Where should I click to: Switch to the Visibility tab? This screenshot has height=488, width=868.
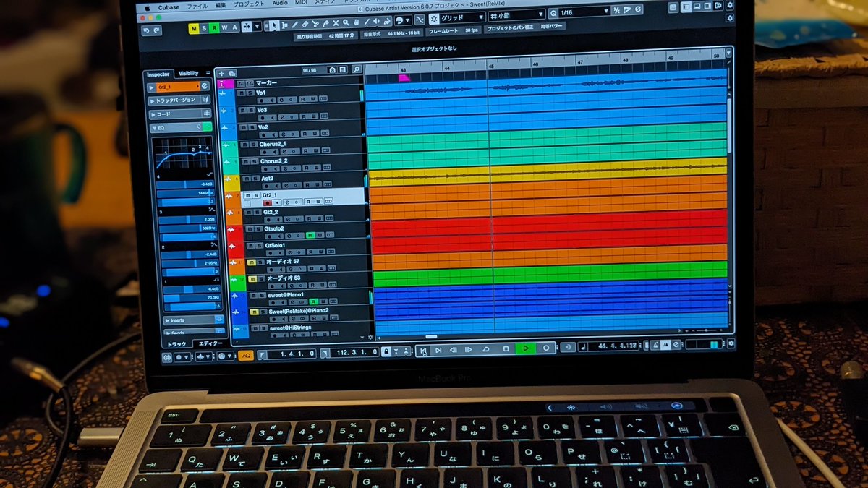pos(188,74)
